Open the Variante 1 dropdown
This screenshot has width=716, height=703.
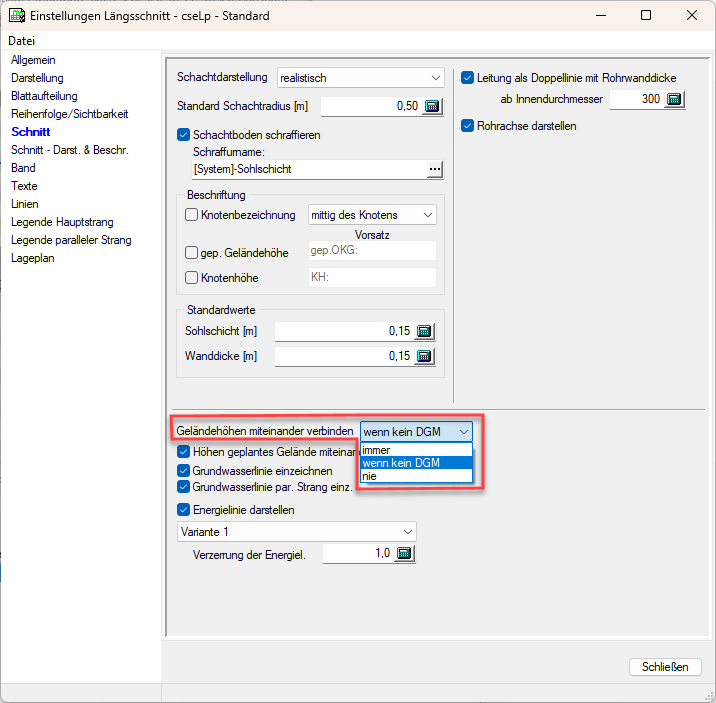click(x=407, y=531)
